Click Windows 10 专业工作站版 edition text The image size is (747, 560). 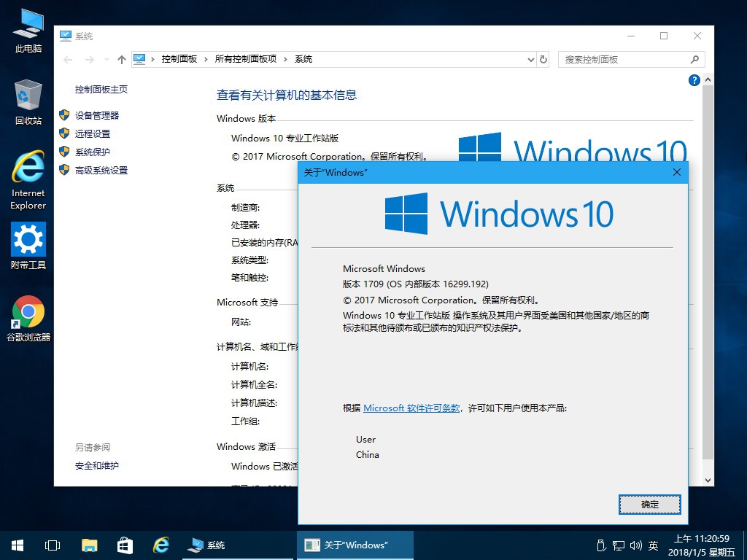(285, 138)
